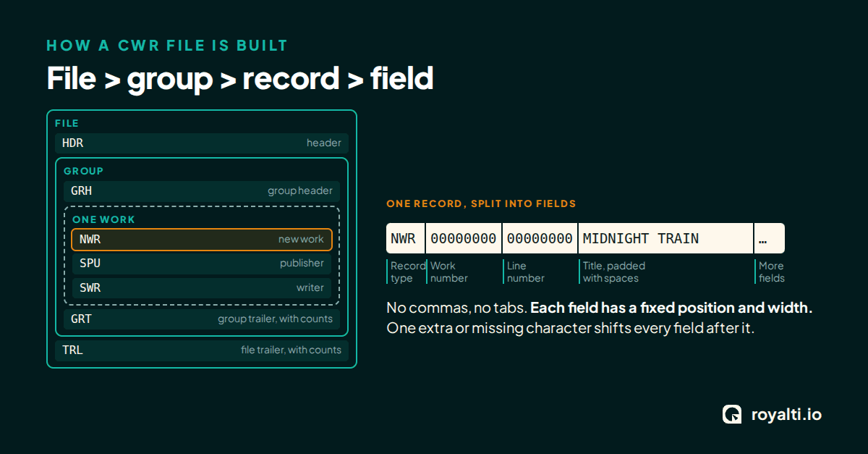Click the 'Line number' caption
Image resolution: width=868 pixels, height=454 pixels.
click(x=526, y=272)
